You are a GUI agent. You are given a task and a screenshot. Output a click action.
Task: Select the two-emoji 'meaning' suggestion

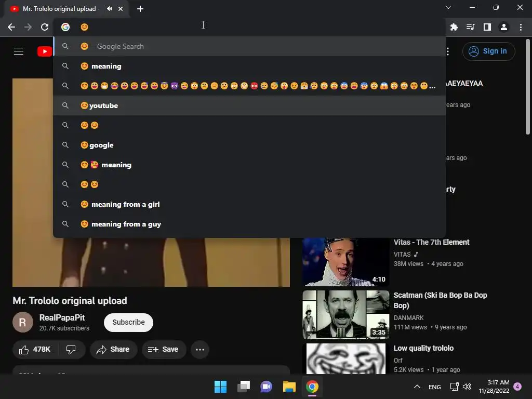pos(249,165)
